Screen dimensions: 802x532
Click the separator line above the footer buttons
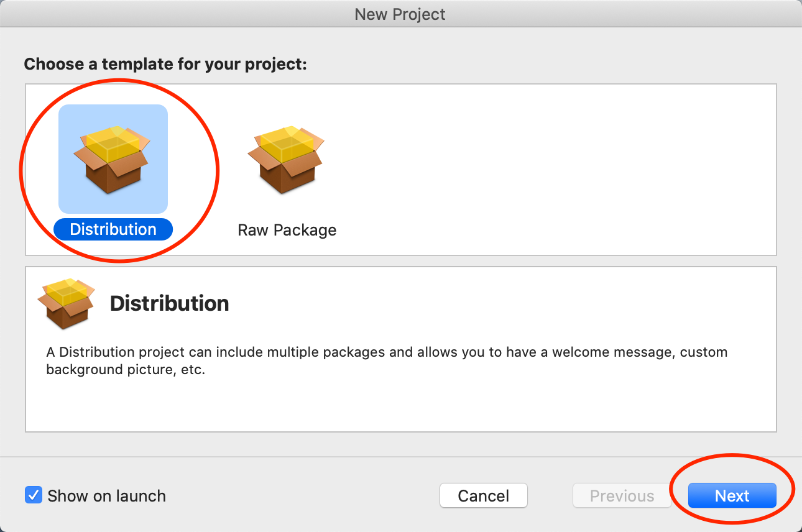pos(400,457)
